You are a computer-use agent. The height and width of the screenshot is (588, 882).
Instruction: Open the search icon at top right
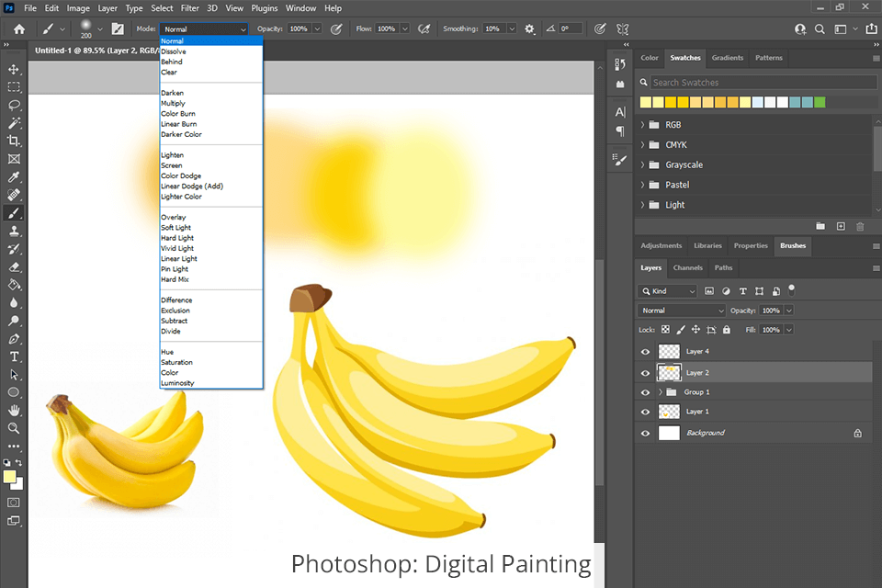(820, 28)
